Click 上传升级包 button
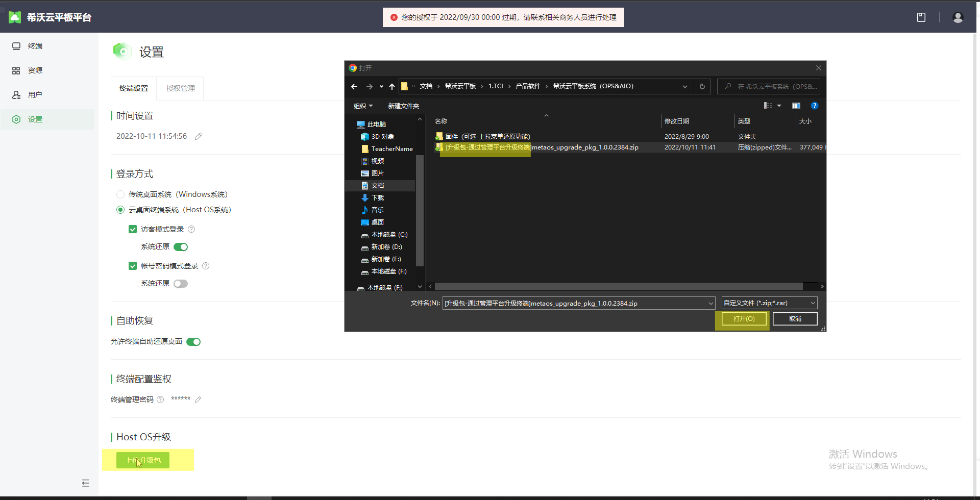Screen dimensions: 980x500 [x=143, y=460]
